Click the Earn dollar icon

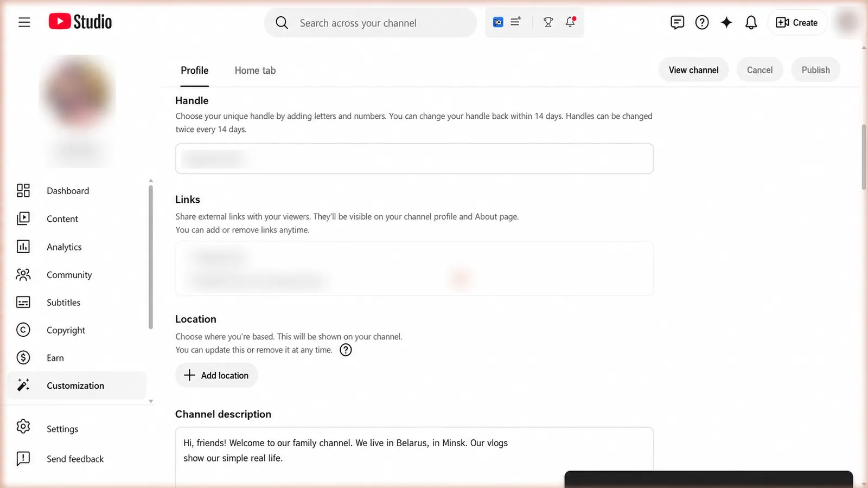pos(23,357)
